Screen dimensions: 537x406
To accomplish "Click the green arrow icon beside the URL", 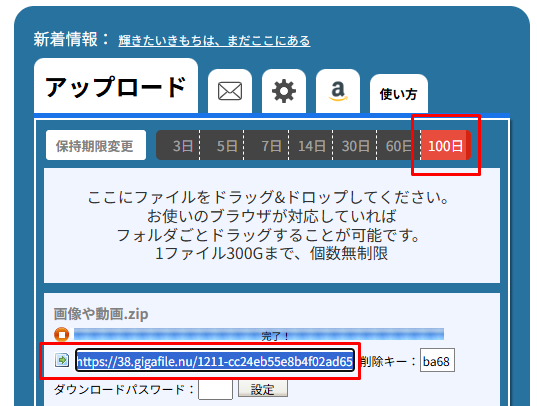I will point(62,360).
